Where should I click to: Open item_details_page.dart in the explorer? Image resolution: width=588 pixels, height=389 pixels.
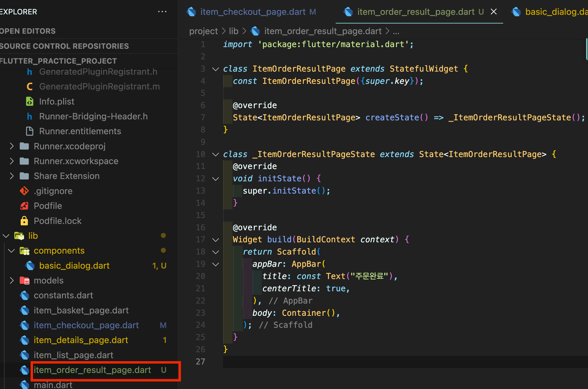(81, 340)
